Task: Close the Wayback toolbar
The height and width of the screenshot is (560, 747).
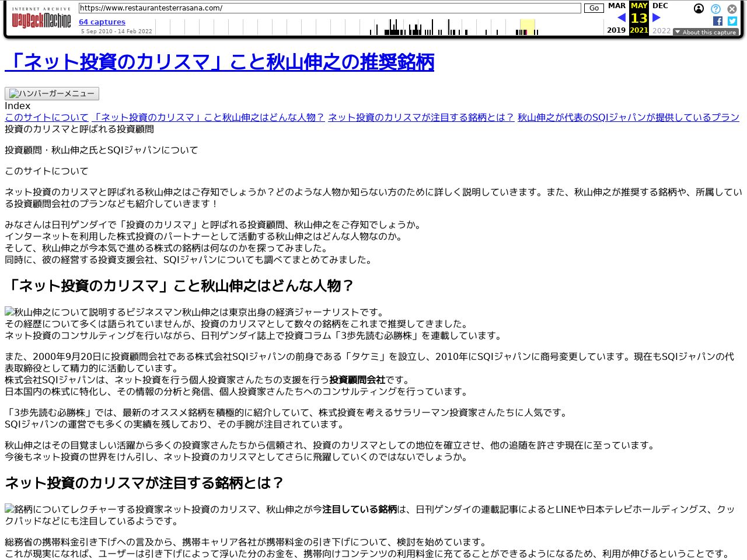Action: pos(732,9)
